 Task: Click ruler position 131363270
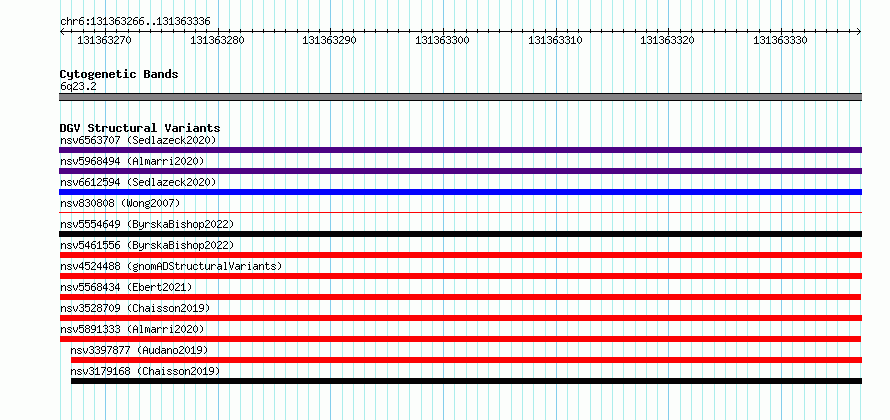(104, 40)
